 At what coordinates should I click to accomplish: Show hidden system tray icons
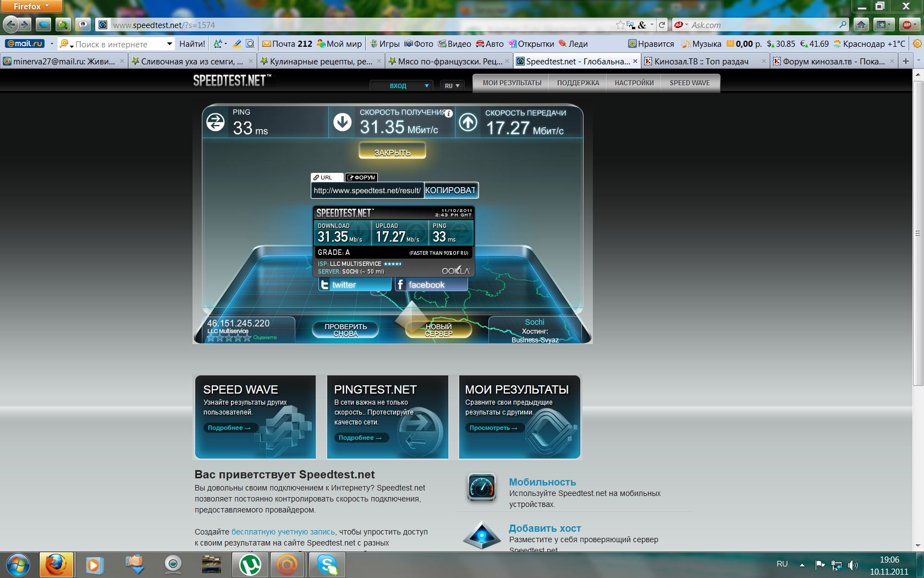click(x=802, y=565)
